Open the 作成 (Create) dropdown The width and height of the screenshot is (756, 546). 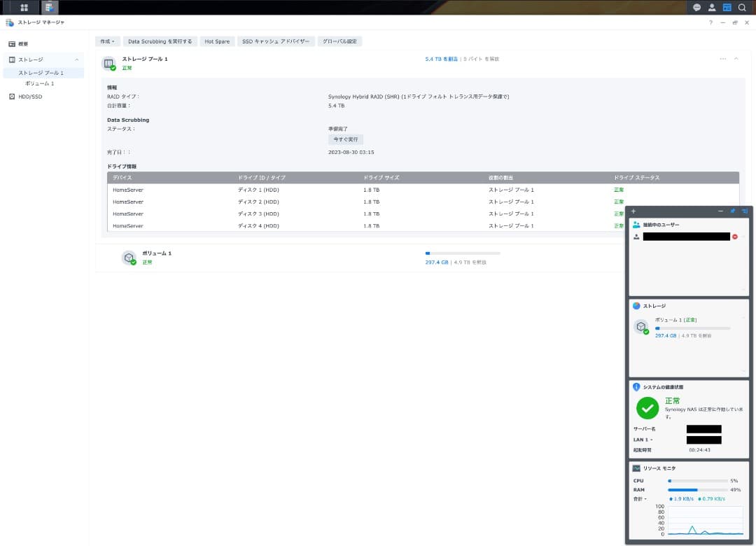point(107,41)
